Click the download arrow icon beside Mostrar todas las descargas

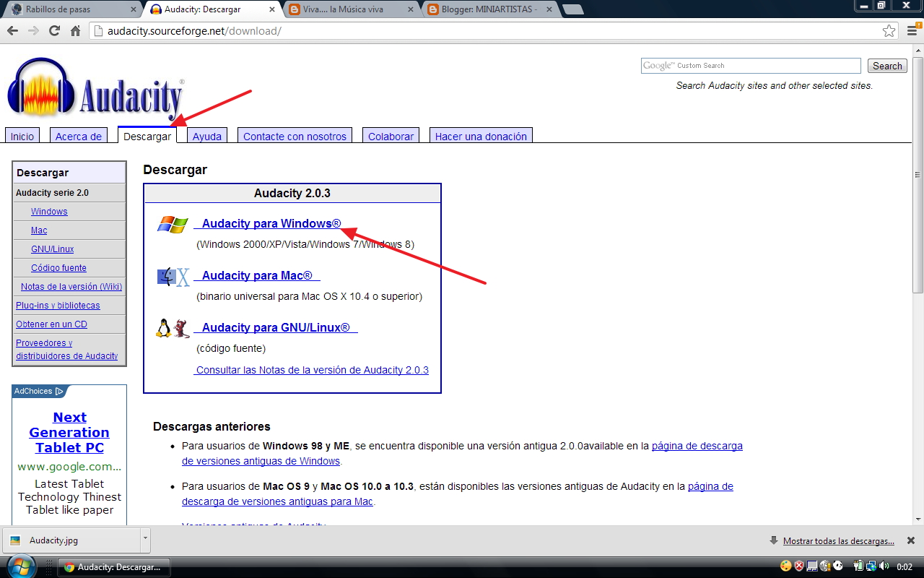tap(774, 540)
